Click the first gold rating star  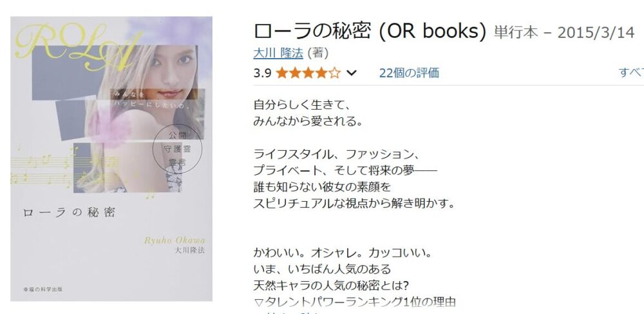pos(282,73)
